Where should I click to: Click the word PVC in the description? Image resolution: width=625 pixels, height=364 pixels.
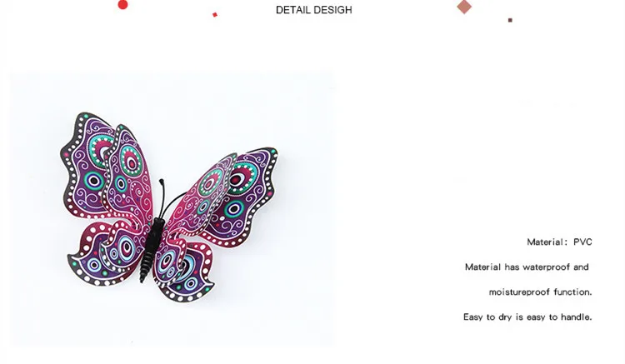pyautogui.click(x=582, y=242)
